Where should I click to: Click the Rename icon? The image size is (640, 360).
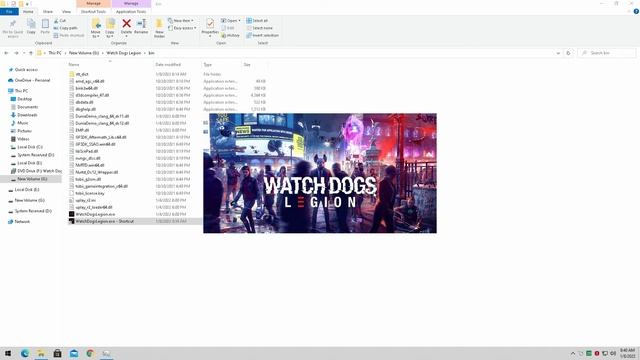point(141,24)
